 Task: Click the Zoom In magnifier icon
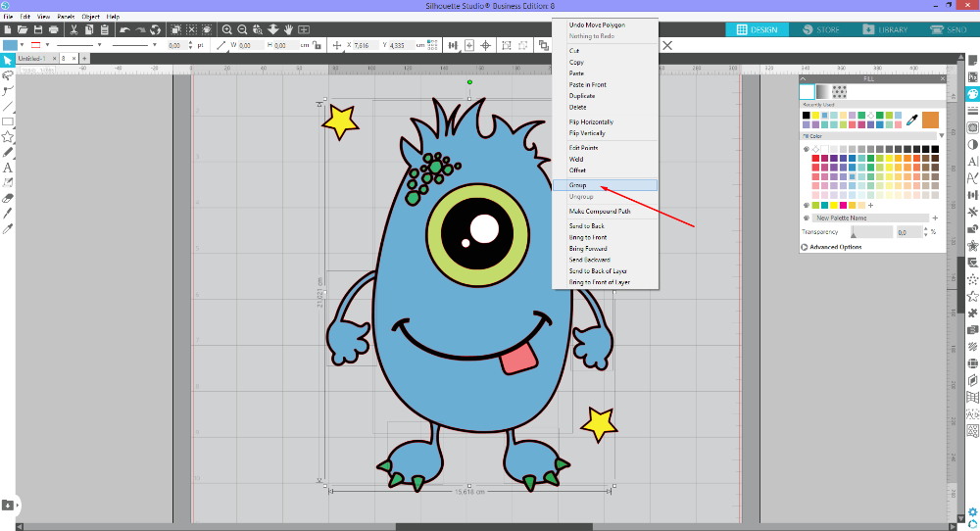(227, 29)
